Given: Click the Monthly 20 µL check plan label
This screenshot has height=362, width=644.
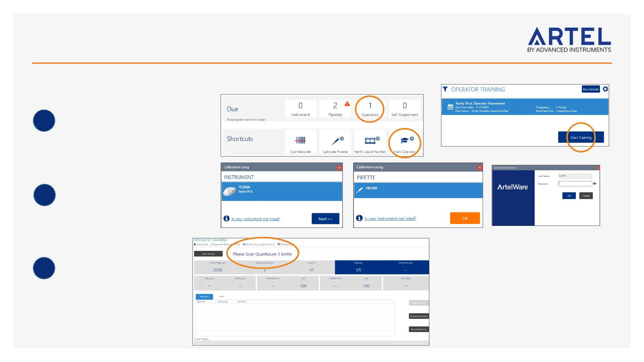Looking at the screenshot, I should pos(260,244).
